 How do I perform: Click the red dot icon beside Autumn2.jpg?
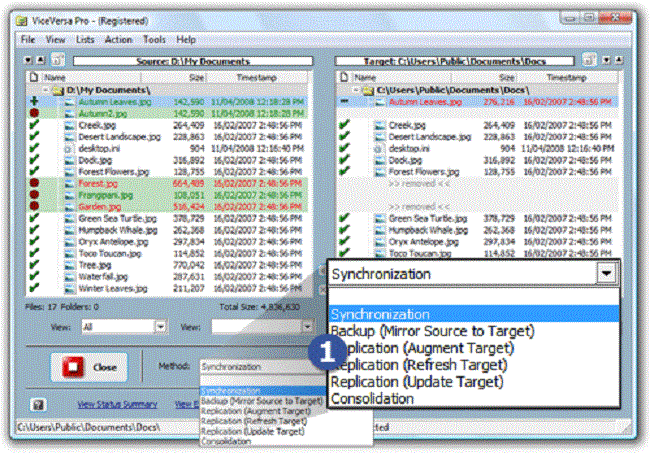pos(34,113)
